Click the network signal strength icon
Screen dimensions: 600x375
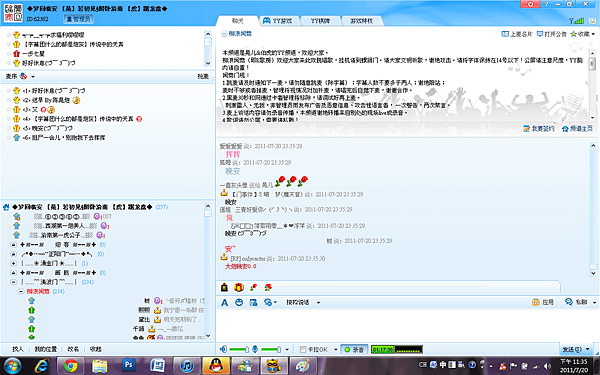576,21
